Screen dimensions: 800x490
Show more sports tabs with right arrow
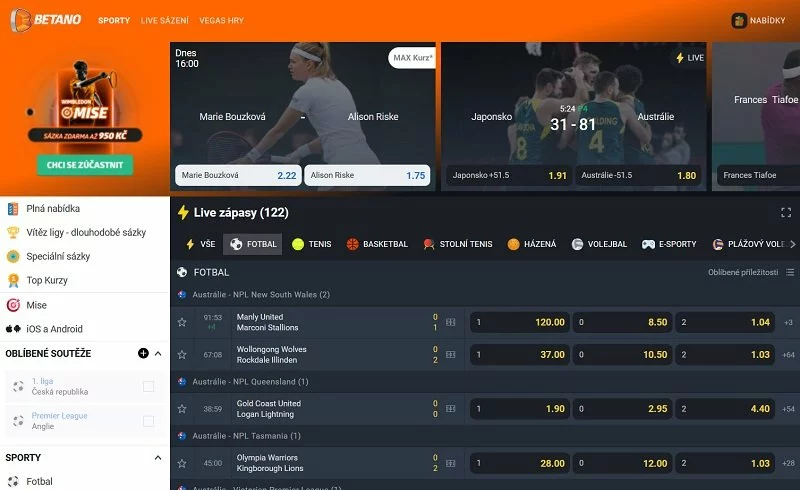(x=792, y=244)
